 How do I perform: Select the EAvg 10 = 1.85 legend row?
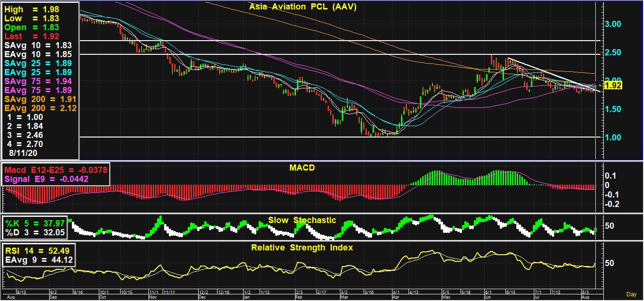[x=38, y=54]
